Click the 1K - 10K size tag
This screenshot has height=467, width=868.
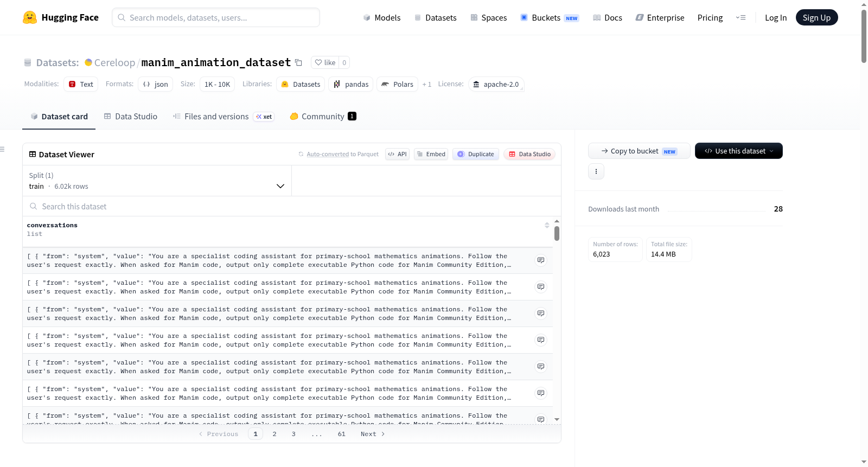[217, 84]
